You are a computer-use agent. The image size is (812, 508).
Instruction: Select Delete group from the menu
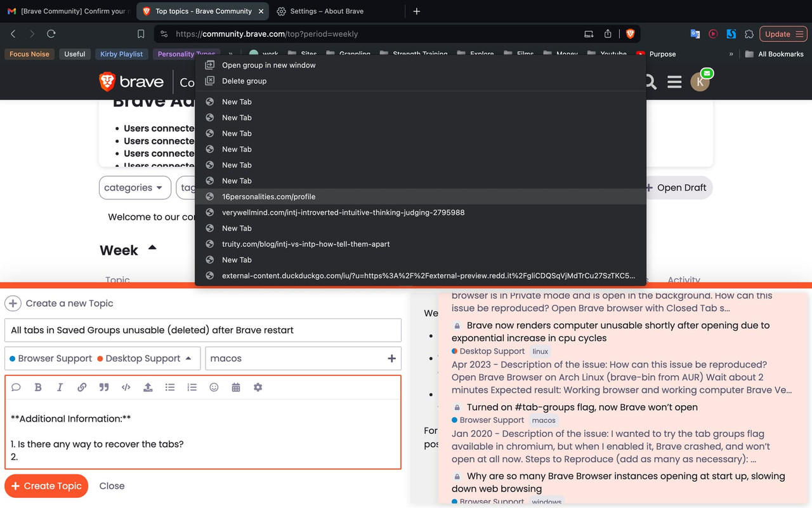[x=420, y=81]
